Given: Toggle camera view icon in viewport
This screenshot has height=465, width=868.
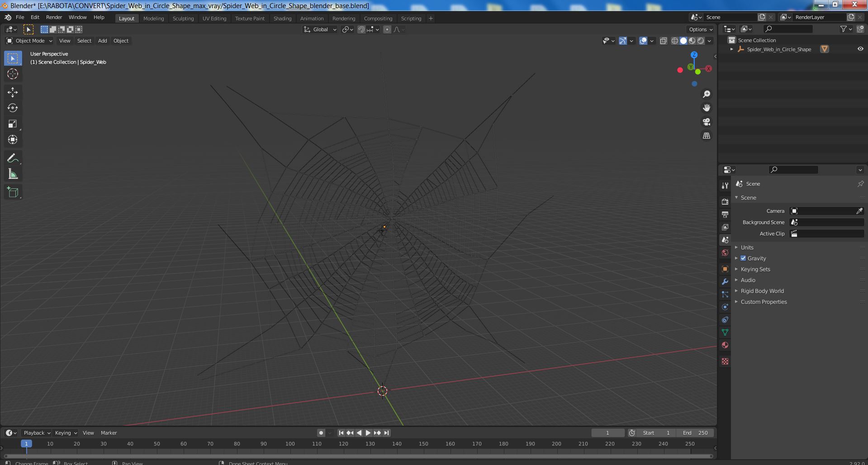Looking at the screenshot, I should pos(707,122).
